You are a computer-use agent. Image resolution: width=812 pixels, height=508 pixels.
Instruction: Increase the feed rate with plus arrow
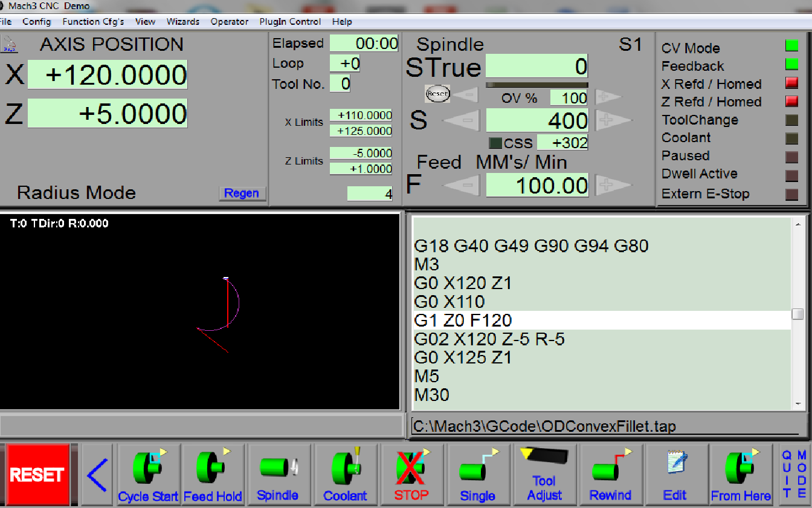[x=613, y=185]
